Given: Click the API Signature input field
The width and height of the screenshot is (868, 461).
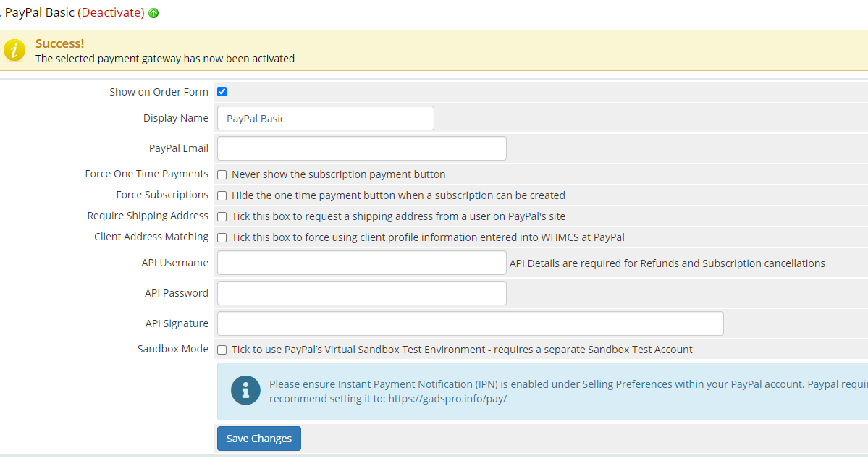Looking at the screenshot, I should click(470, 323).
